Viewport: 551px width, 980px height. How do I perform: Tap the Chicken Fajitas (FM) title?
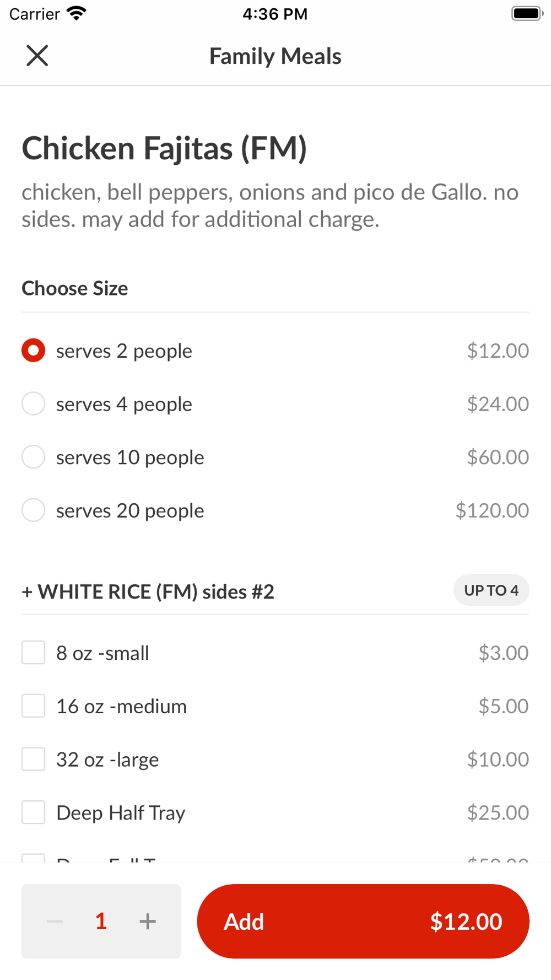pos(164,148)
